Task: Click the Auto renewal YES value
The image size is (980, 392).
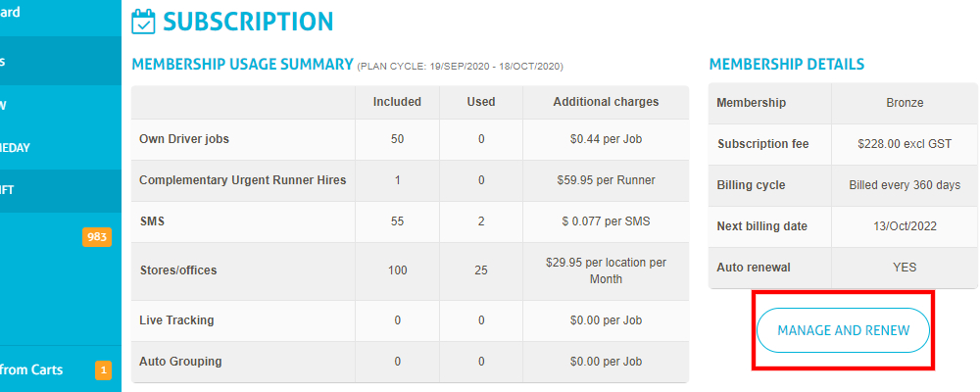Action: click(905, 268)
